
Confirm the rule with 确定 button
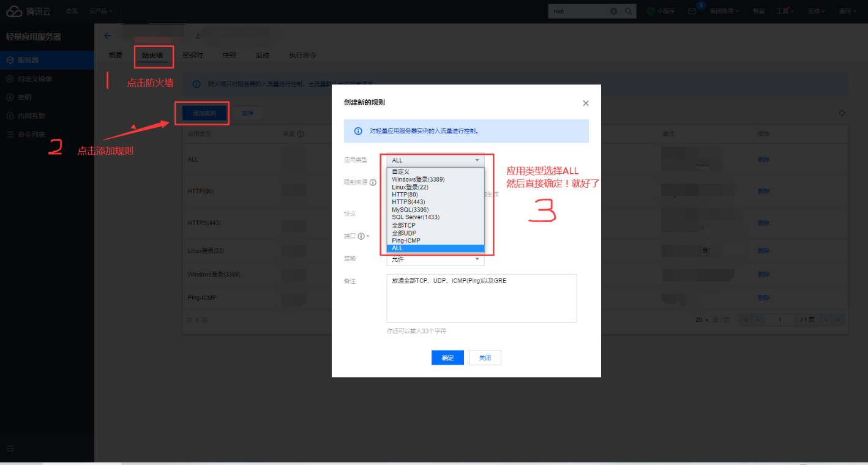pyautogui.click(x=447, y=358)
